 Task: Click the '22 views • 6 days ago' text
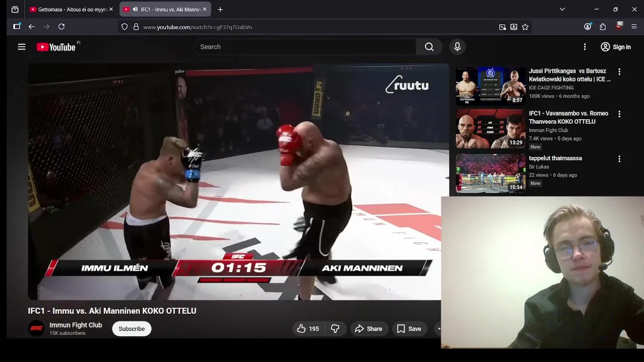tap(553, 175)
